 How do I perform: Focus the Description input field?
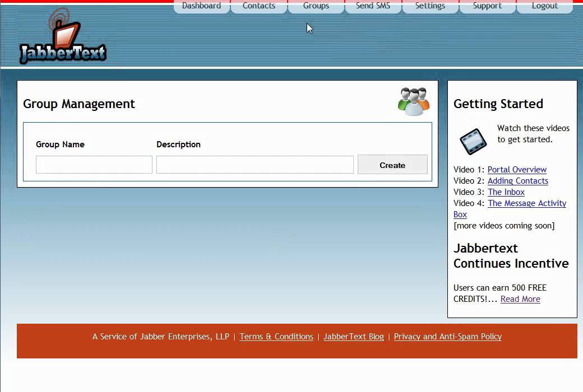click(255, 165)
